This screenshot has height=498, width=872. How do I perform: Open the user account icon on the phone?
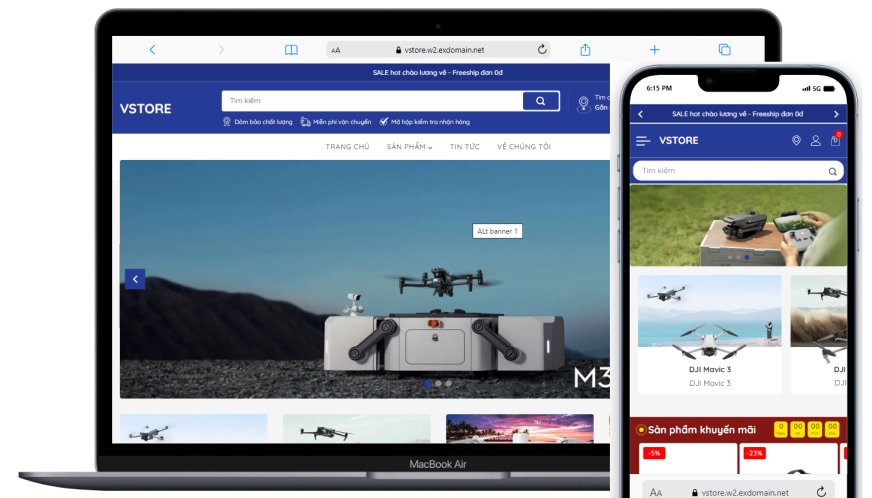815,141
